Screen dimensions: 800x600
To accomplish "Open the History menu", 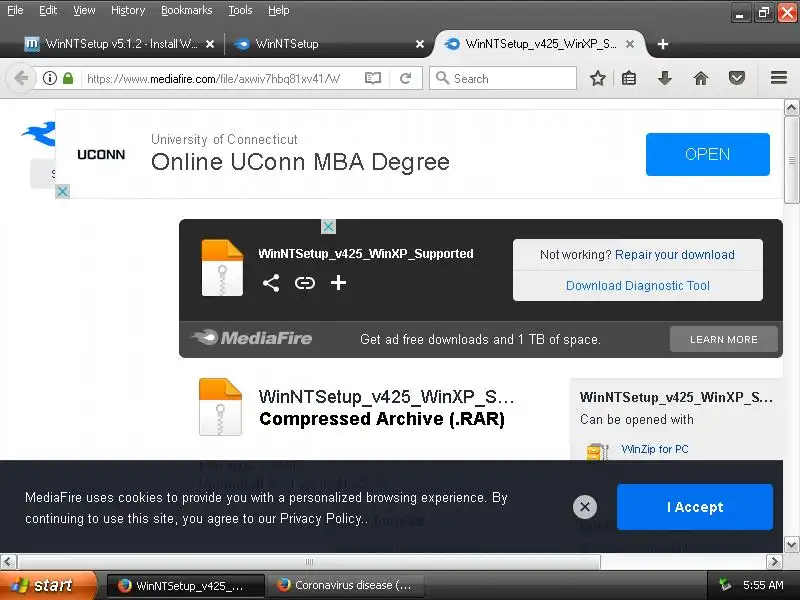I will coord(128,10).
